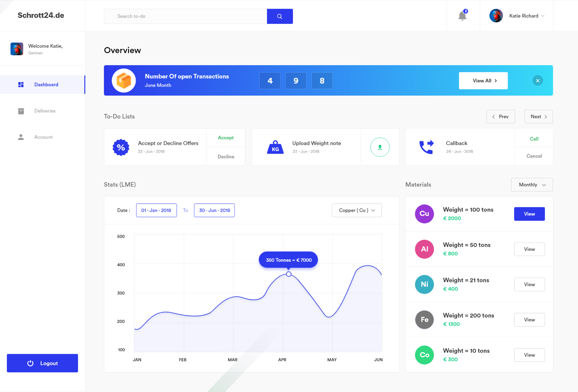The image size is (578, 392).
Task: Go to Next to-do list page
Action: coord(538,117)
